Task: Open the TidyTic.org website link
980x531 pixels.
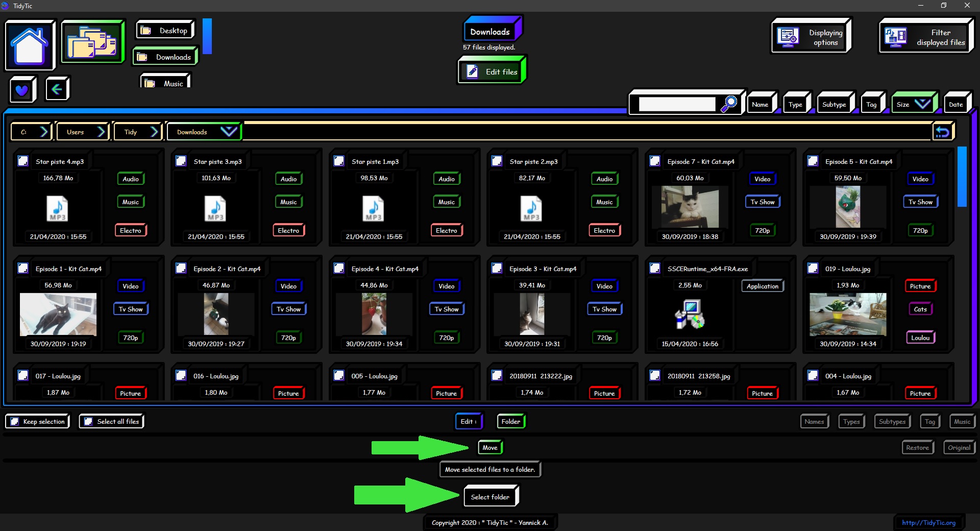Action: click(x=928, y=522)
